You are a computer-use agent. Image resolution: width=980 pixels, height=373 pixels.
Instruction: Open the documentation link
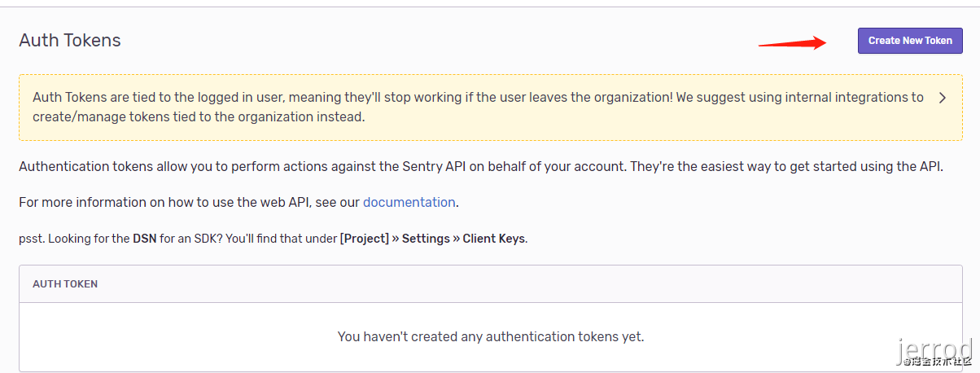tap(409, 202)
